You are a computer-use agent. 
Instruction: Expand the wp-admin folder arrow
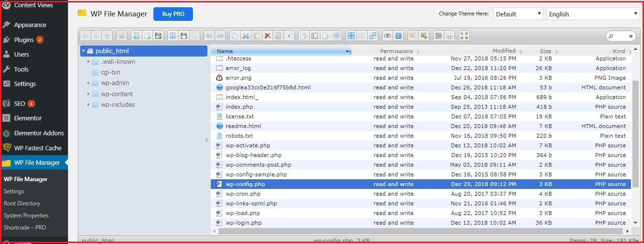[88, 83]
